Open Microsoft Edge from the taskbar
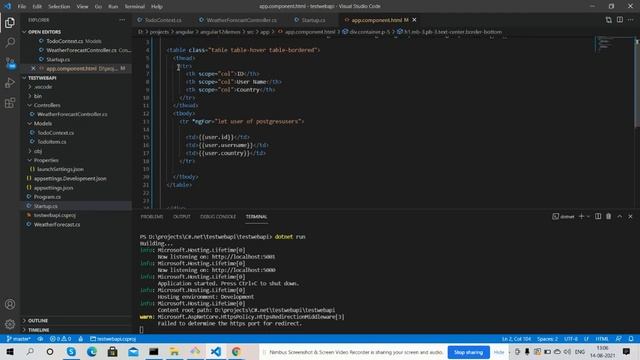This screenshot has height=360, width=640. (92, 352)
